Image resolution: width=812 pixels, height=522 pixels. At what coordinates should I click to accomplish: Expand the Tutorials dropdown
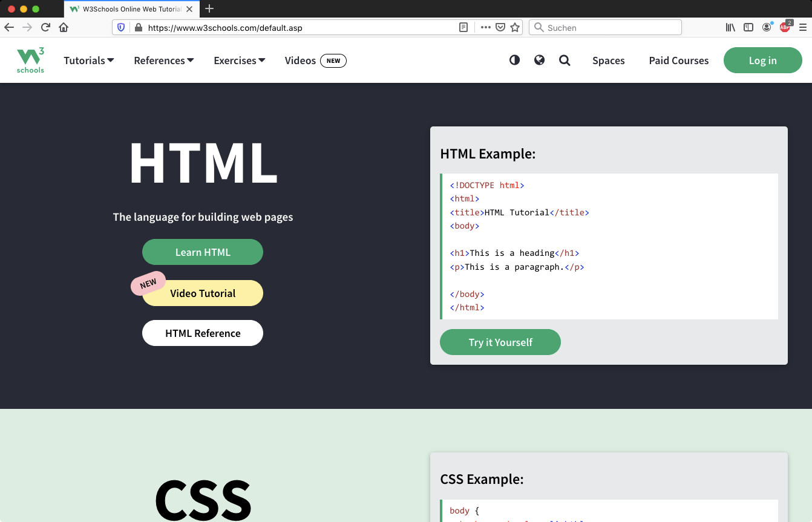[x=89, y=60]
